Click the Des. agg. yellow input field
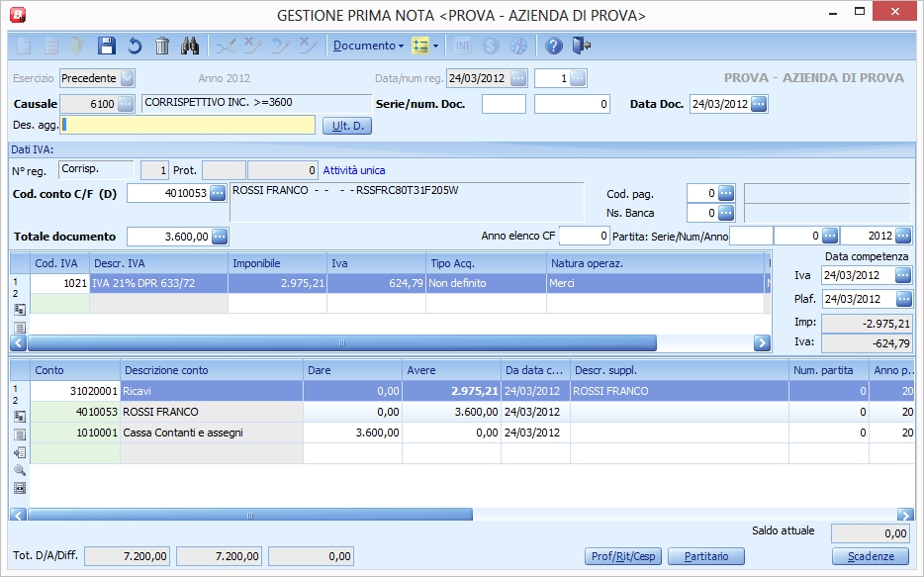Viewport: 924px width, 577px height. pyautogui.click(x=188, y=125)
